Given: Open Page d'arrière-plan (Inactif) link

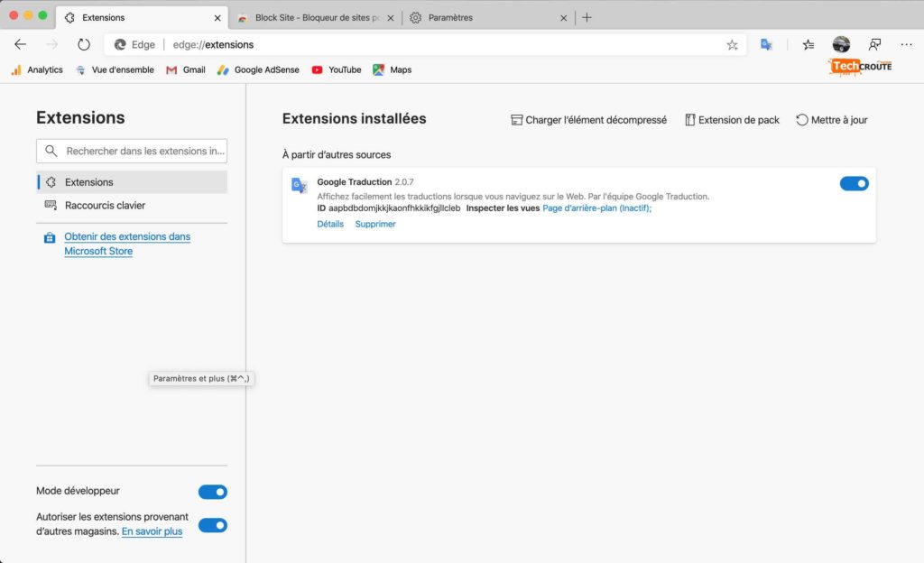Looking at the screenshot, I should (597, 208).
